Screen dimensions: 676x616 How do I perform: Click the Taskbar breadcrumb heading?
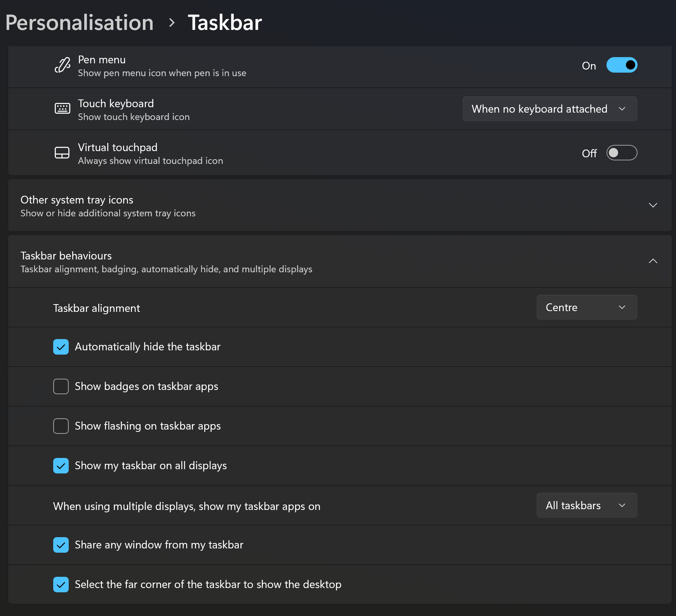point(224,23)
